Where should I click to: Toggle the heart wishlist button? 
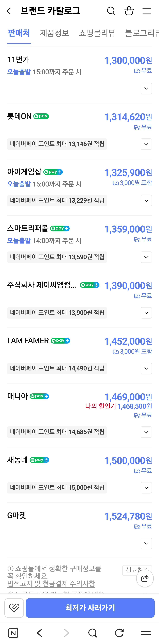(14, 608)
